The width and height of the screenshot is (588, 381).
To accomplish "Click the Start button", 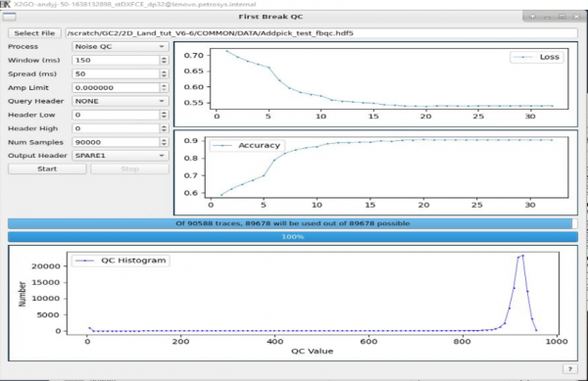I will (x=47, y=169).
